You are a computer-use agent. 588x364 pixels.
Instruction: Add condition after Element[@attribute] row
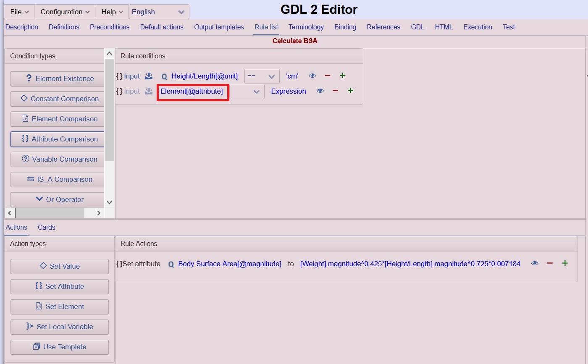point(350,91)
